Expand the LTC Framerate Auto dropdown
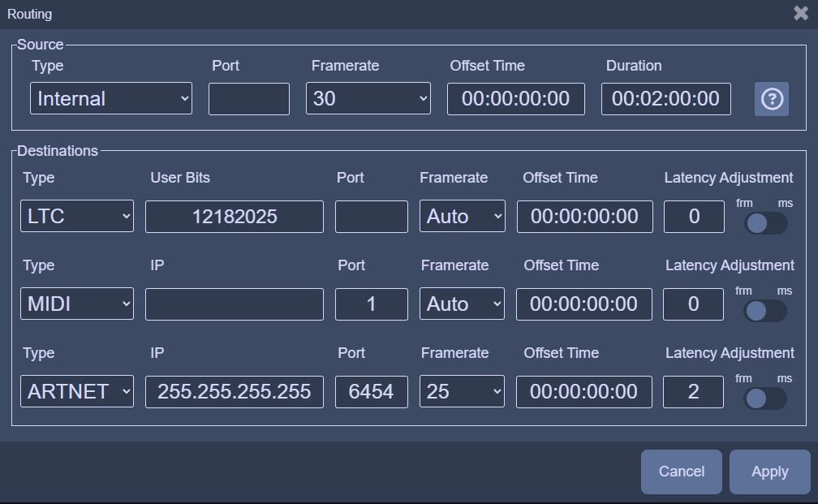The height and width of the screenshot is (504, 818). (x=463, y=217)
